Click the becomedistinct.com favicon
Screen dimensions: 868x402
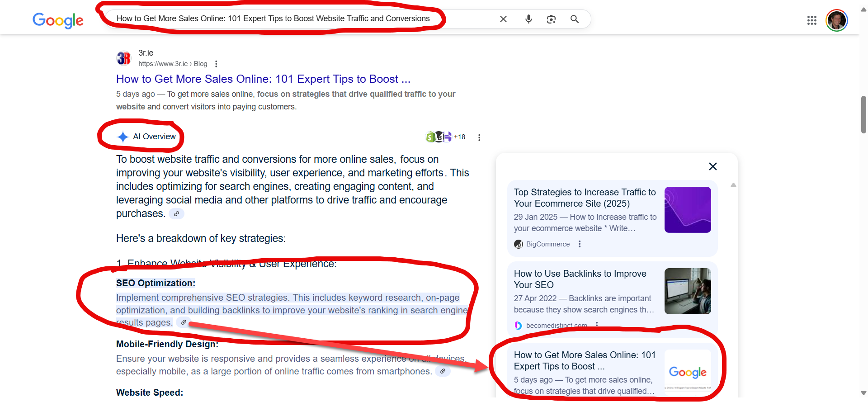519,326
